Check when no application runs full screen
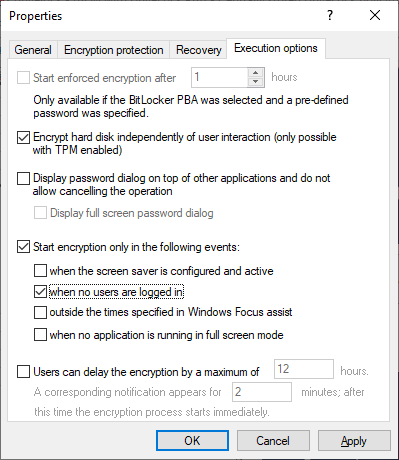Screen dimensions: 399x460 (40, 335)
